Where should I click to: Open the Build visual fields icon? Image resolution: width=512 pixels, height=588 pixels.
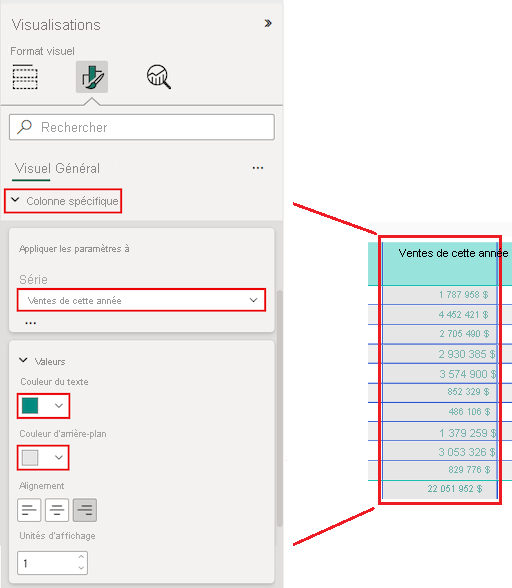(25, 77)
